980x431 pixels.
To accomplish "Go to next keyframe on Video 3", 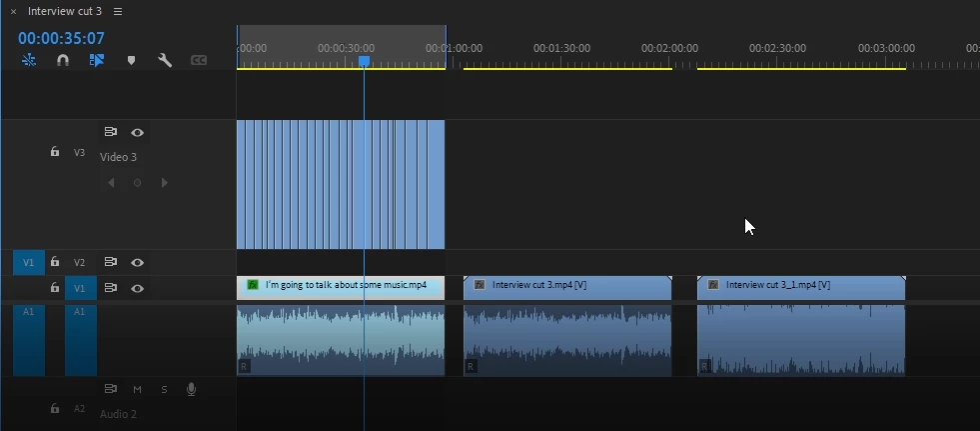I will pyautogui.click(x=165, y=183).
